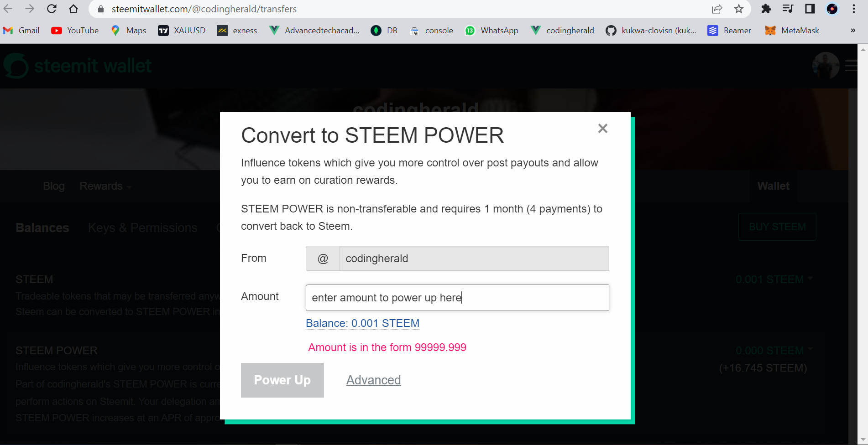The width and height of the screenshot is (868, 445).
Task: Click the share page icon
Action: [x=717, y=9]
